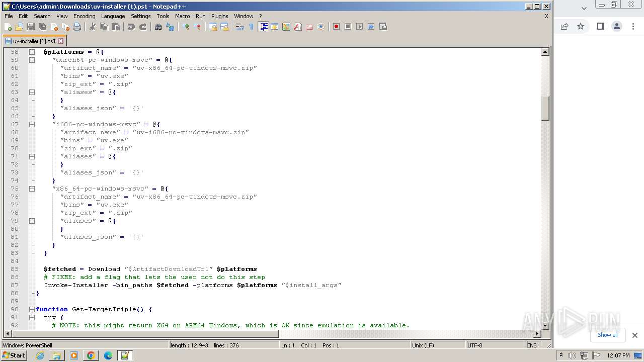Open Chrome side panel icon
644x362 pixels.
tap(600, 26)
